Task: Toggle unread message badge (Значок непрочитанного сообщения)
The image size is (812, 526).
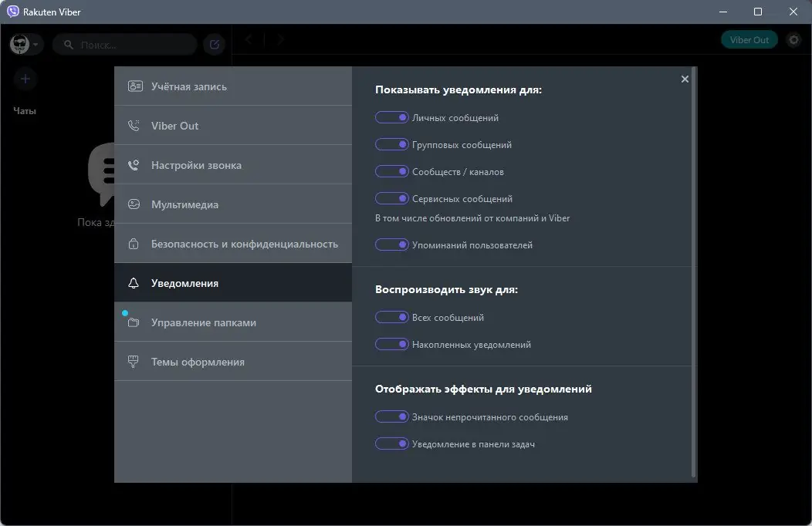Action: click(391, 417)
